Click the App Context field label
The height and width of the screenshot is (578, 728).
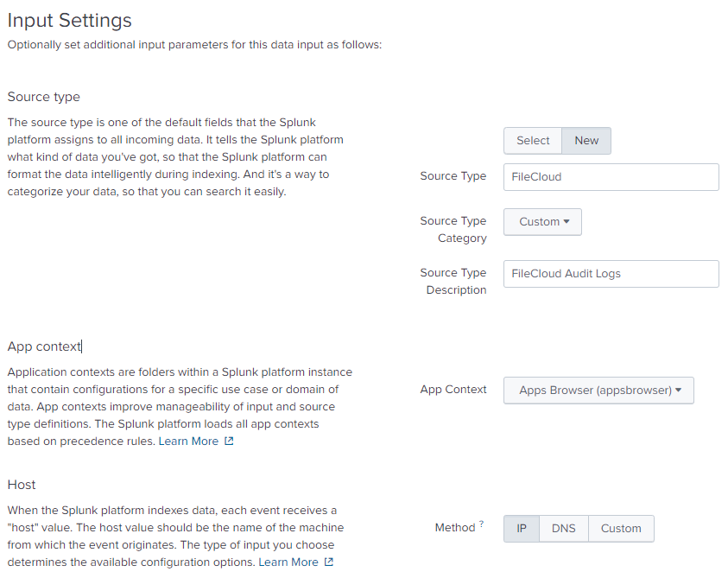click(x=453, y=390)
